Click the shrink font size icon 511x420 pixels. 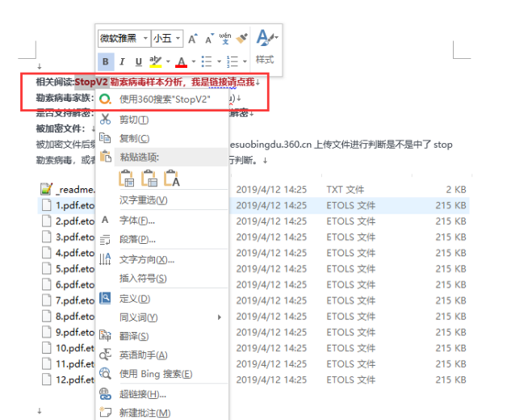point(209,39)
